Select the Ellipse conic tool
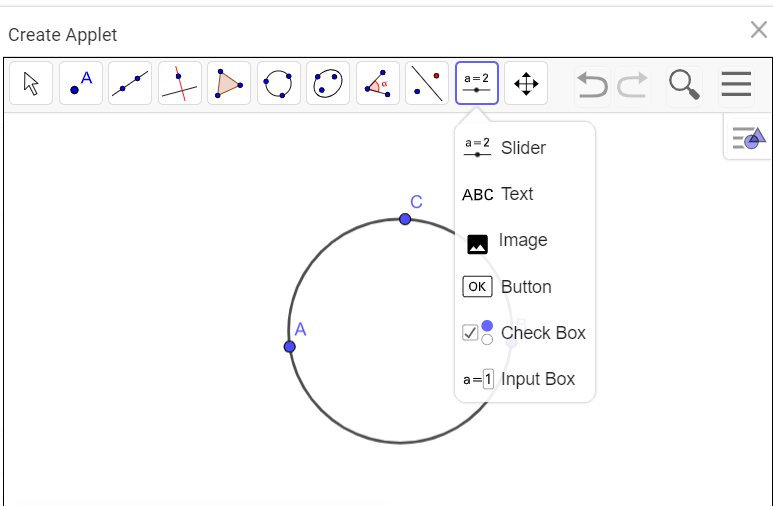Image resolution: width=773 pixels, height=506 pixels. (x=328, y=83)
